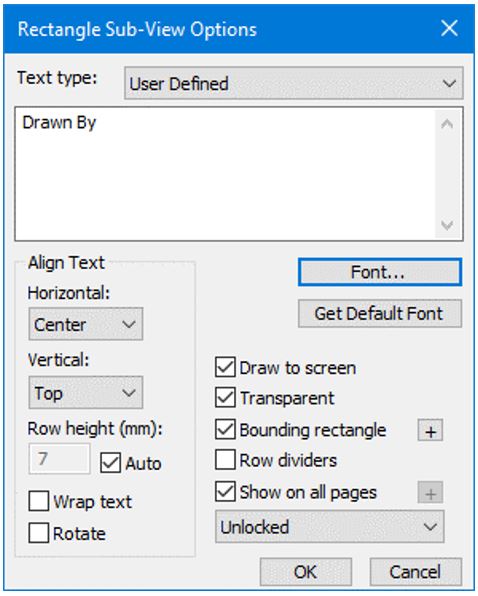Click the text box scroll down arrow
This screenshot has width=478, height=596.
tap(447, 225)
